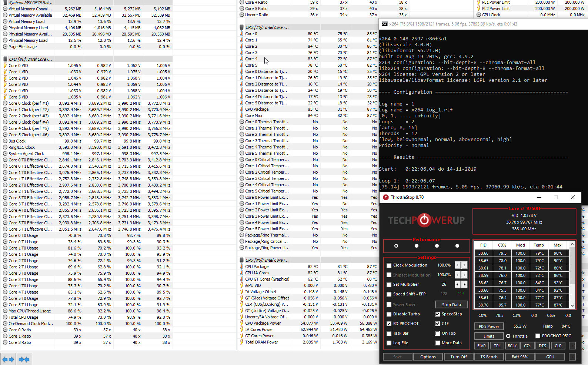The width and height of the screenshot is (588, 365).
Task: Click the Temp column header in ThrottleStop
Action: tap(539, 245)
